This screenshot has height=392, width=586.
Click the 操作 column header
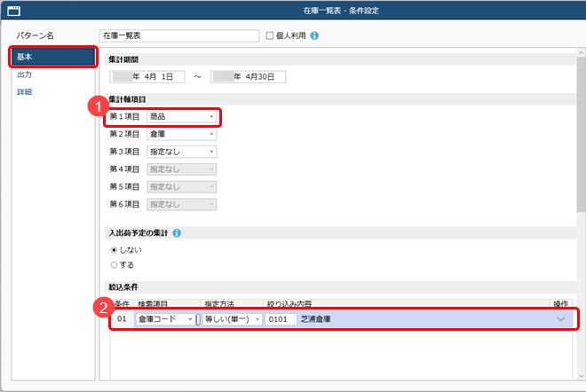point(560,304)
